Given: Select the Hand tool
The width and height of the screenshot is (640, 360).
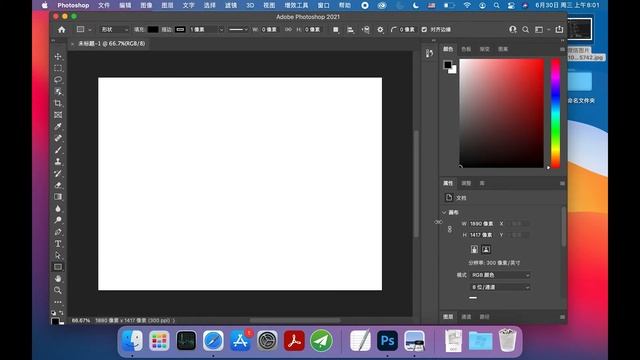Looking at the screenshot, I should (x=58, y=279).
